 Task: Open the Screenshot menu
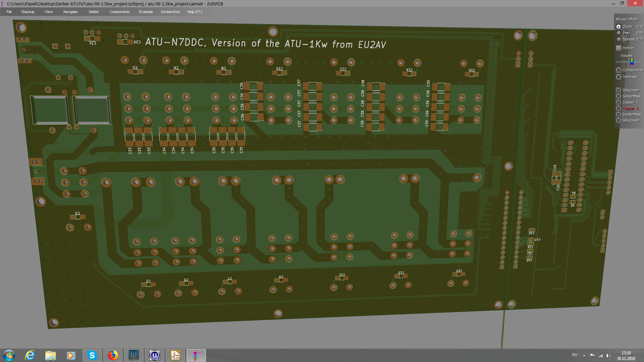tap(170, 12)
